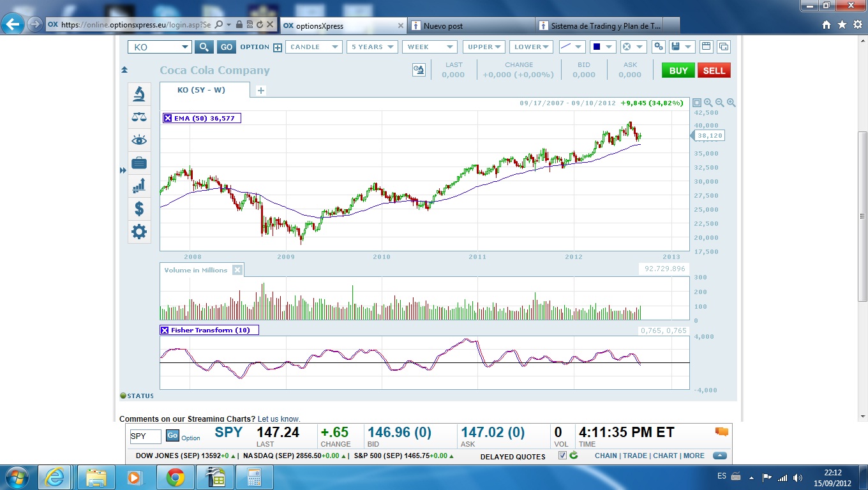Close the Volume in Millions panel
Screen dimensions: 868x490
(237, 270)
